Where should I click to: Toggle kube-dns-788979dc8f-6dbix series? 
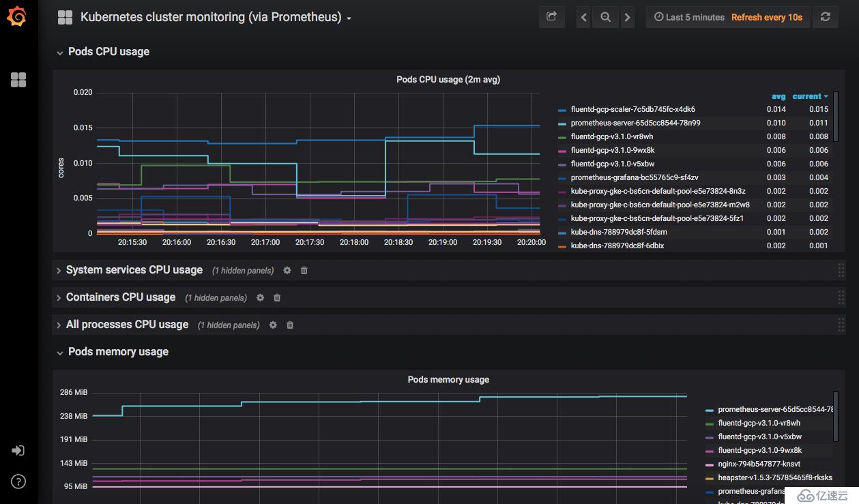617,246
